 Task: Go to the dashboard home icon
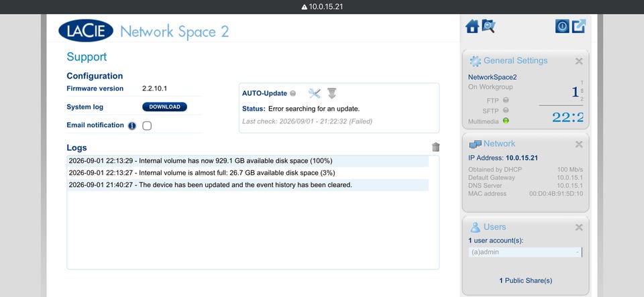pos(472,27)
